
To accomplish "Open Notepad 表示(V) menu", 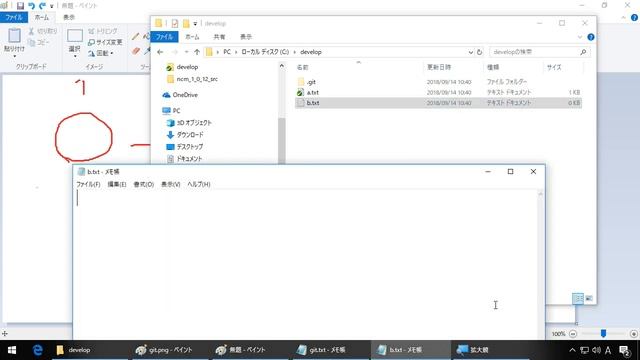I will (x=171, y=184).
